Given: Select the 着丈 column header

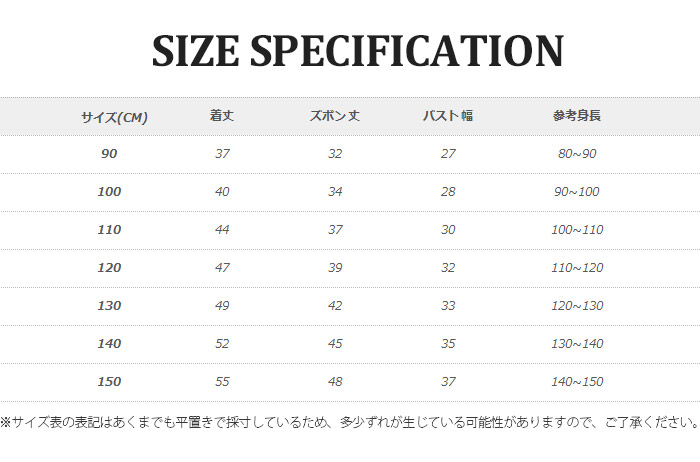Looking at the screenshot, I should [222, 116].
